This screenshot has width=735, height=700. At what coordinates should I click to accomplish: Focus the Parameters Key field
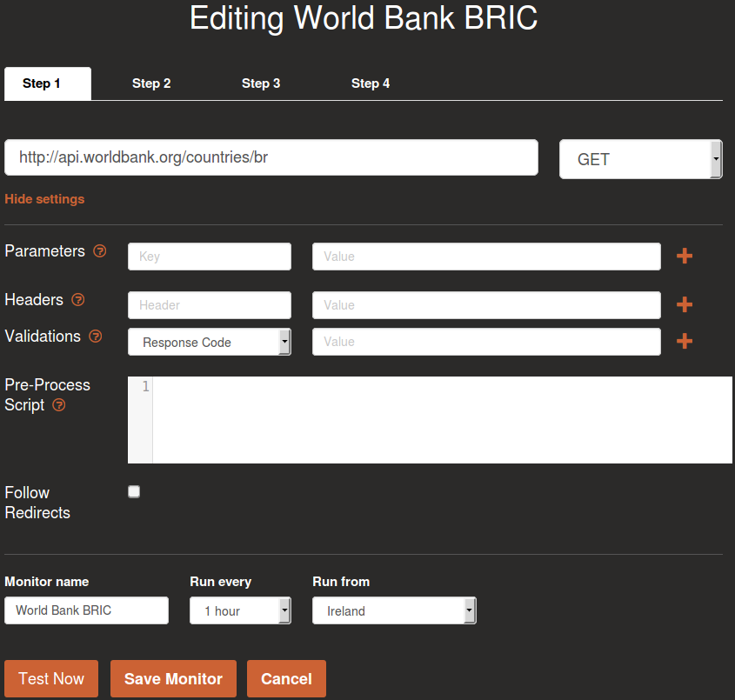[209, 257]
